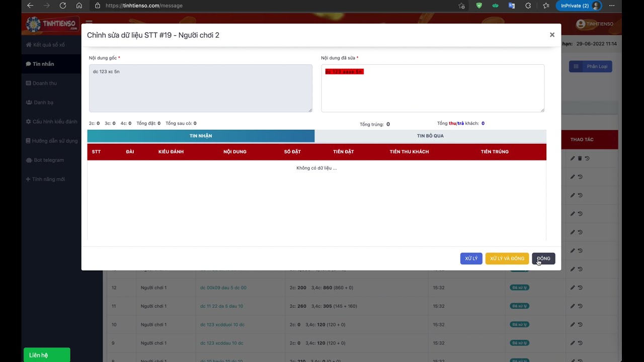644x362 pixels.
Task: Click the browser refresh icon
Action: click(63, 6)
